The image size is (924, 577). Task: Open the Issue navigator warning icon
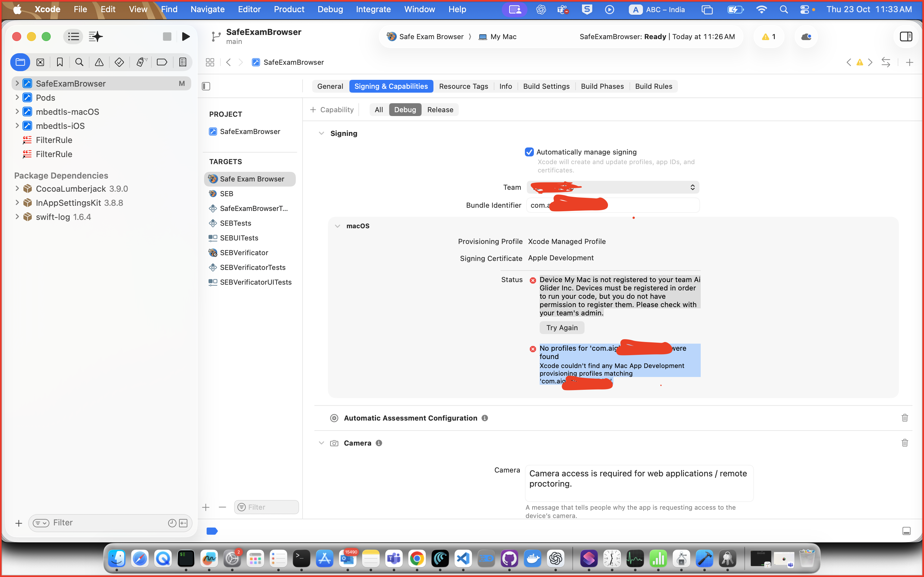pos(99,62)
